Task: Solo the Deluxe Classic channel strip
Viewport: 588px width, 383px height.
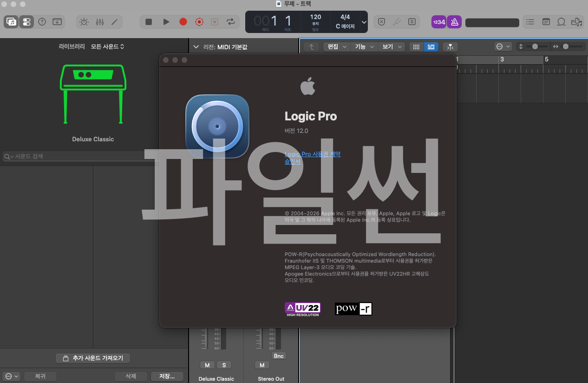Action: [x=224, y=365]
